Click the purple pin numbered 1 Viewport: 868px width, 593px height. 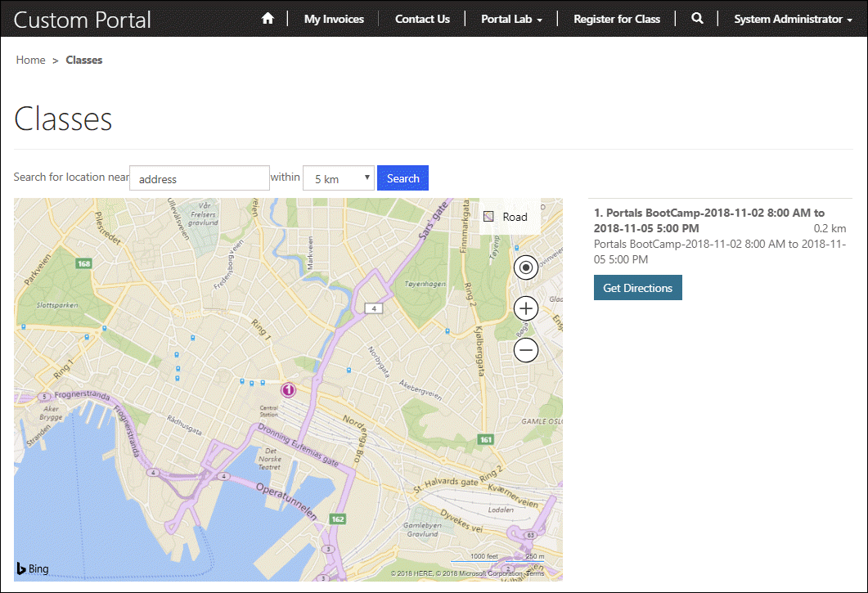[288, 390]
